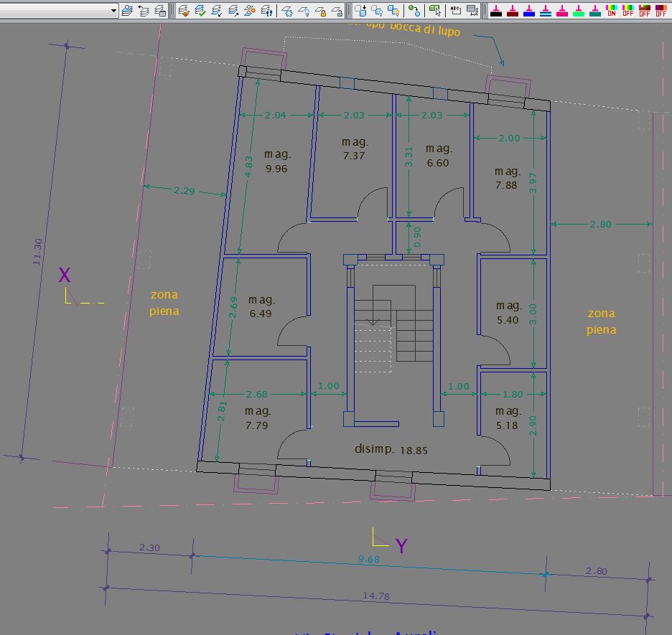Image resolution: width=672 pixels, height=635 pixels.
Task: Click the screen with dimension arrows icon
Action: (x=472, y=10)
